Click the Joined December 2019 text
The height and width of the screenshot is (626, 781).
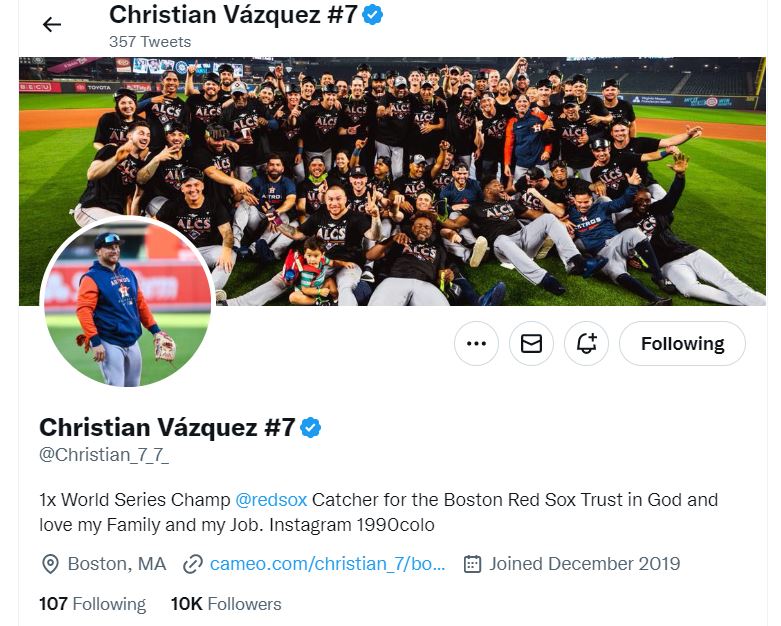[584, 564]
